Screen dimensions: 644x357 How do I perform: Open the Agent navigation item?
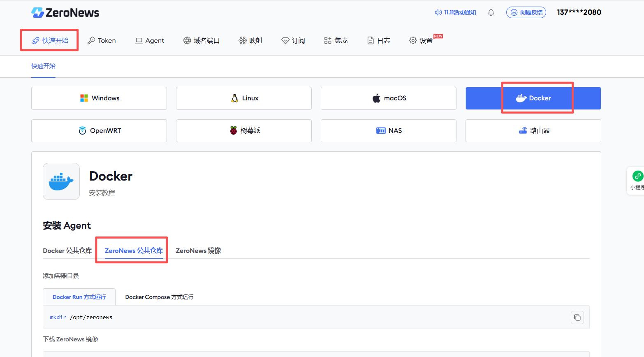150,41
